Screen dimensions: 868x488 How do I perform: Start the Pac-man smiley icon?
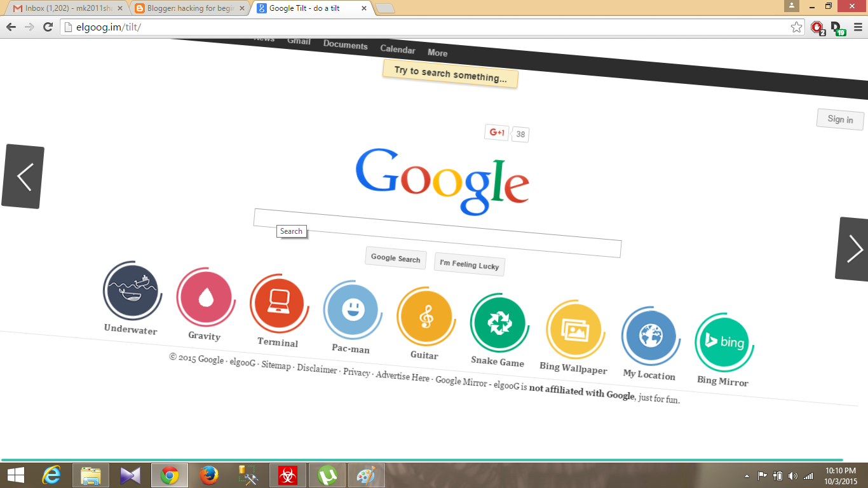point(352,309)
